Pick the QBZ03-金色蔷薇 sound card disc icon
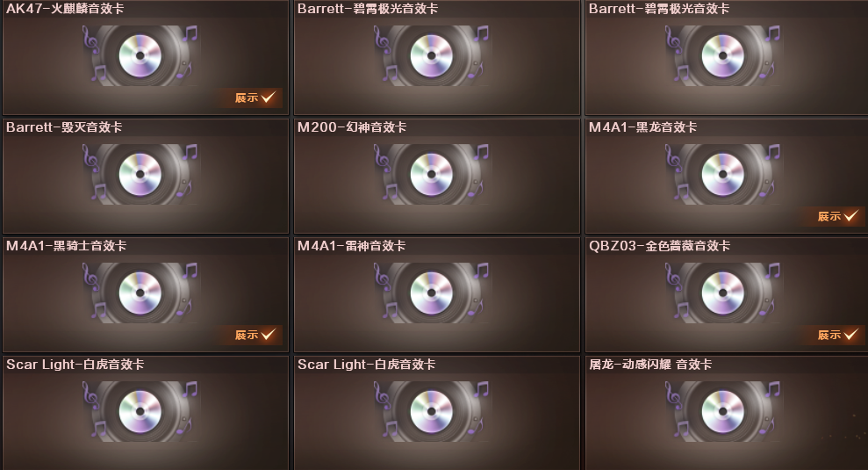This screenshot has width=868, height=470. tap(722, 293)
